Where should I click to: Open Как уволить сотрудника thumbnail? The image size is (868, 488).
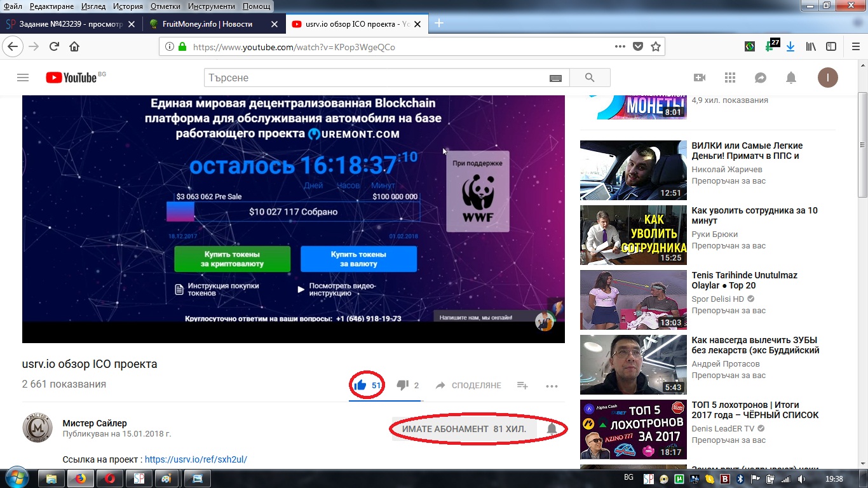[x=634, y=235]
